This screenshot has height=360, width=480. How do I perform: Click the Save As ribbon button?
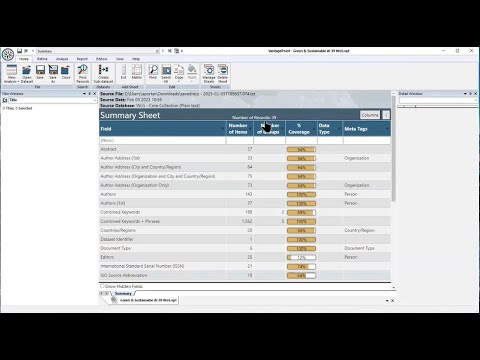(53, 74)
